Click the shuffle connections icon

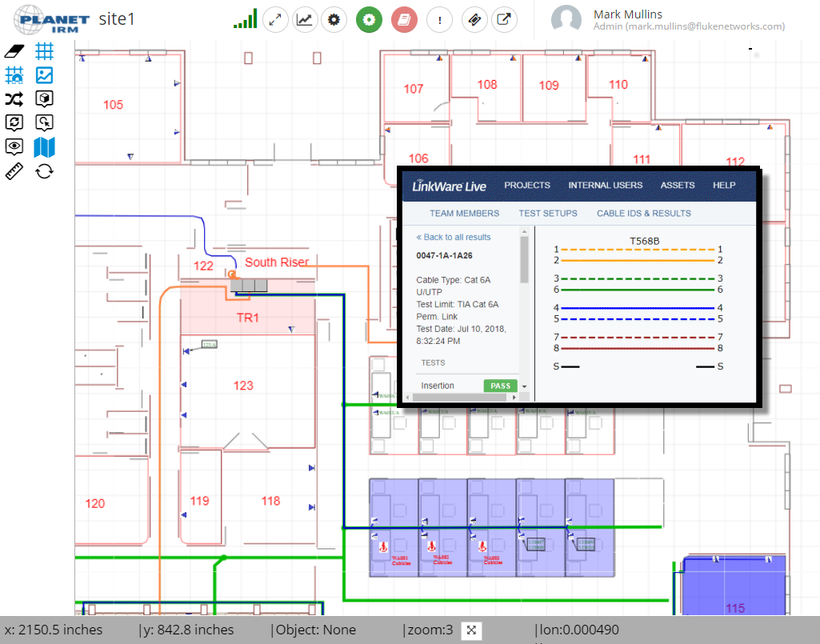[14, 98]
